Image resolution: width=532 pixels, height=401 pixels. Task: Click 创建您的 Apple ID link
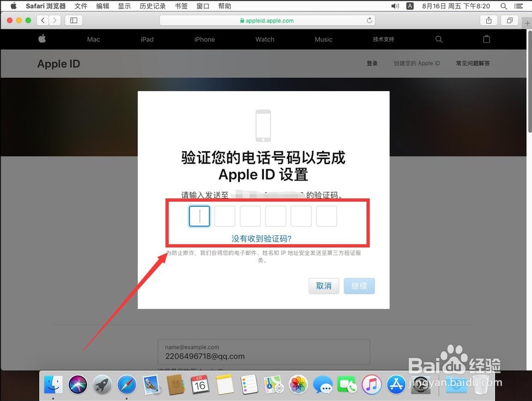pos(417,63)
